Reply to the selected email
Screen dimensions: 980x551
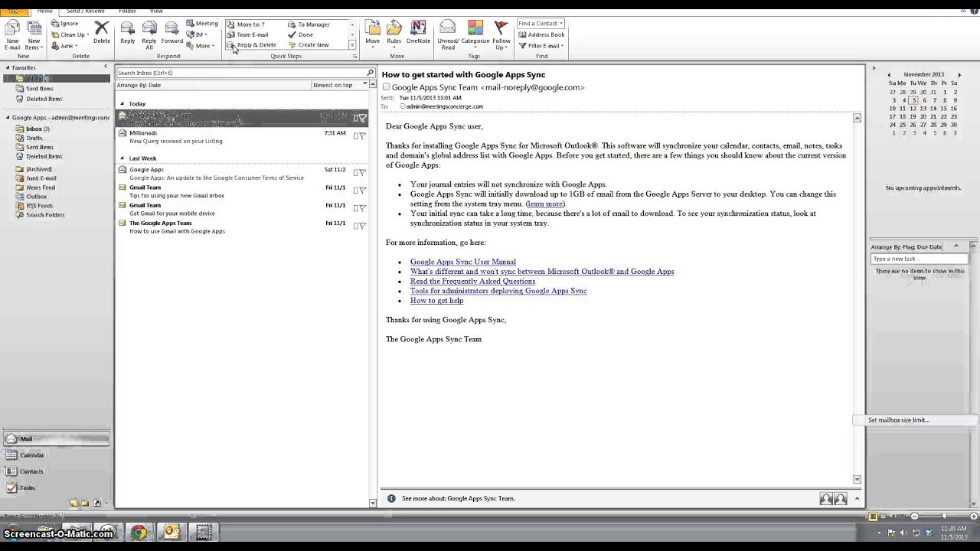click(x=128, y=32)
